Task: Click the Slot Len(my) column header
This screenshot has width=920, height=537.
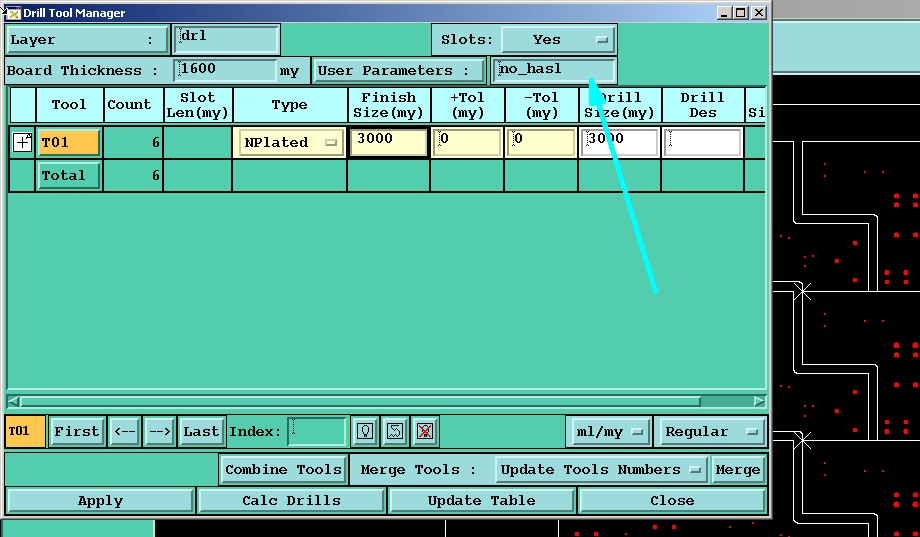Action: pos(198,105)
